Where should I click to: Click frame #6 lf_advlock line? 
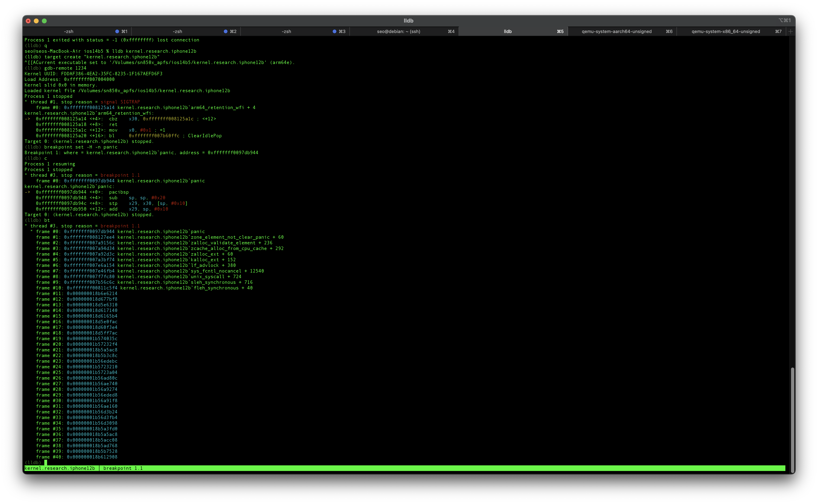[136, 266]
